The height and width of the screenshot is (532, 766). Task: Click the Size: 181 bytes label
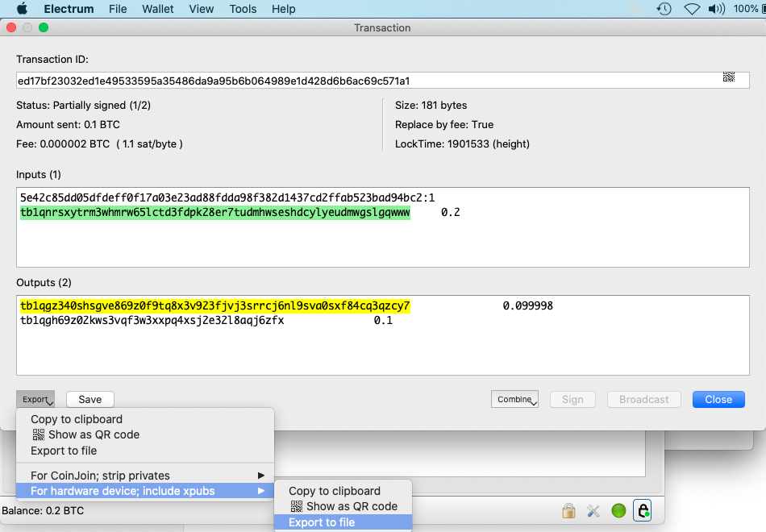pyautogui.click(x=431, y=105)
